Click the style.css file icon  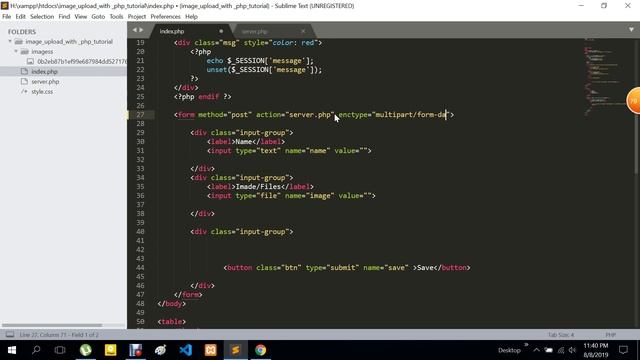coord(24,91)
